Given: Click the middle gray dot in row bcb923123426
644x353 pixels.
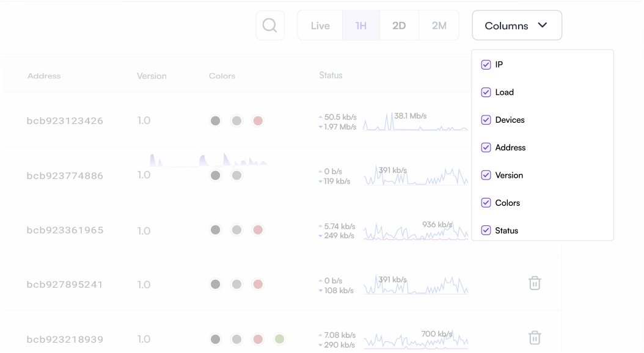Looking at the screenshot, I should [236, 121].
